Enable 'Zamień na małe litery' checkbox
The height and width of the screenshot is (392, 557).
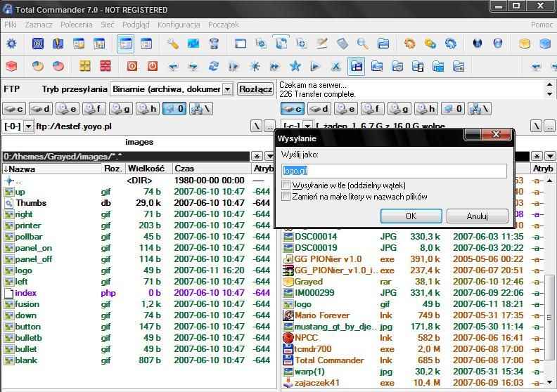coord(286,197)
